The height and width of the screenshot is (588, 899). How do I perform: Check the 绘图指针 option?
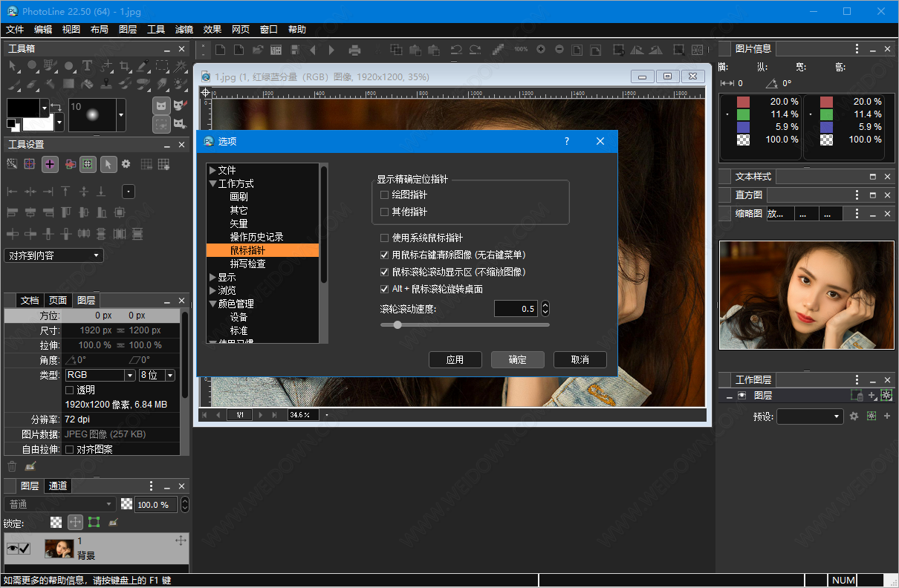384,195
